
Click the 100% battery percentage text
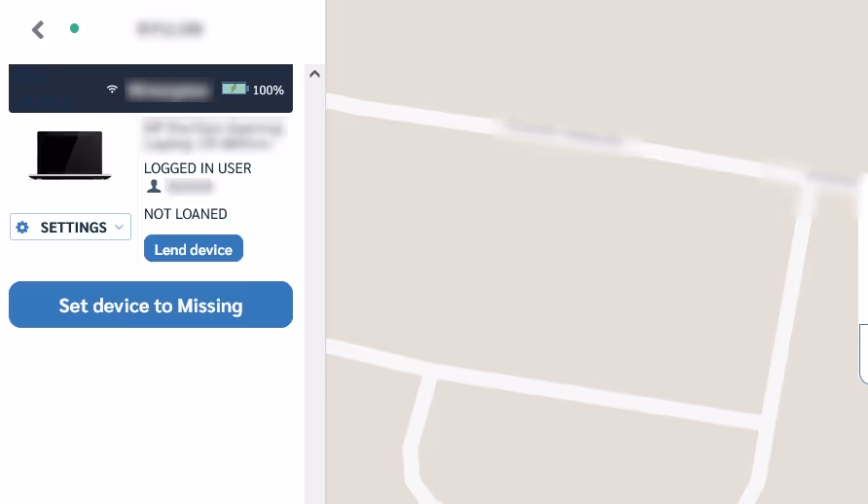(269, 90)
